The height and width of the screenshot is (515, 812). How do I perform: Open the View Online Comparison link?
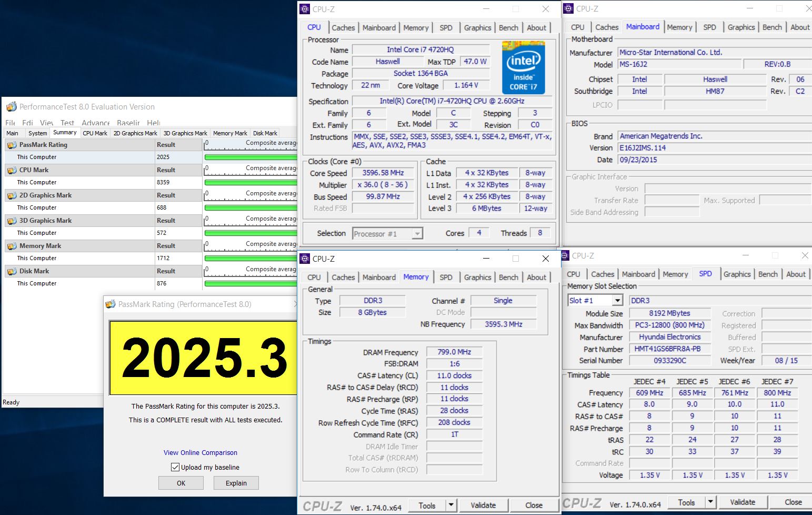[x=201, y=452]
